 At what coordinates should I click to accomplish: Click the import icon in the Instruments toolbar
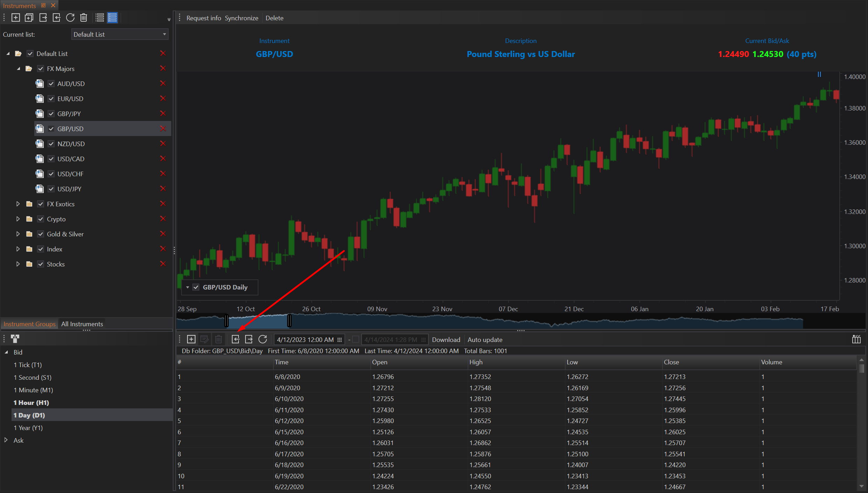pyautogui.click(x=56, y=17)
